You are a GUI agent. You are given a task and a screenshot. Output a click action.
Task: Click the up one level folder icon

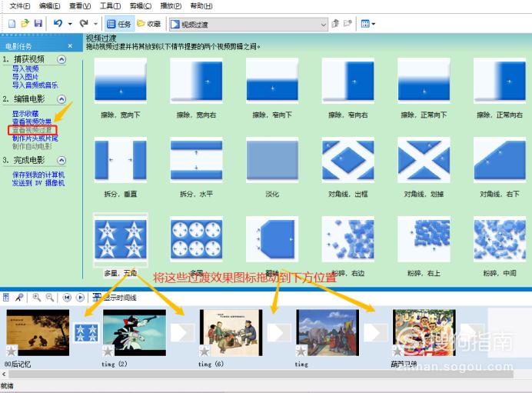(x=335, y=24)
